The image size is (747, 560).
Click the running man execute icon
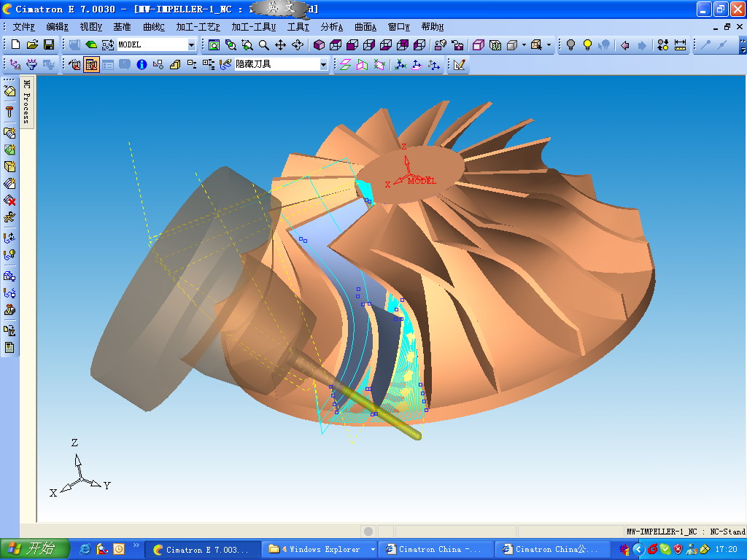(x=9, y=217)
